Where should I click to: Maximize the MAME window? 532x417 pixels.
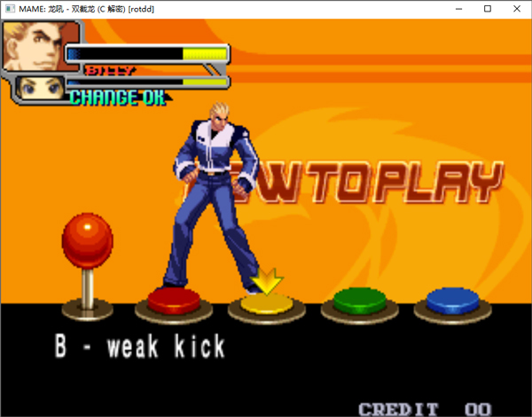(x=488, y=9)
